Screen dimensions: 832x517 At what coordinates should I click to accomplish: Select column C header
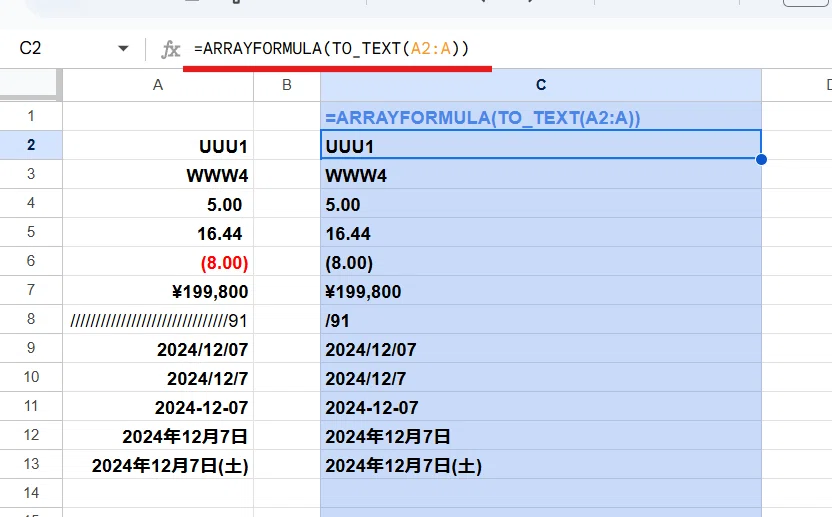click(x=541, y=85)
